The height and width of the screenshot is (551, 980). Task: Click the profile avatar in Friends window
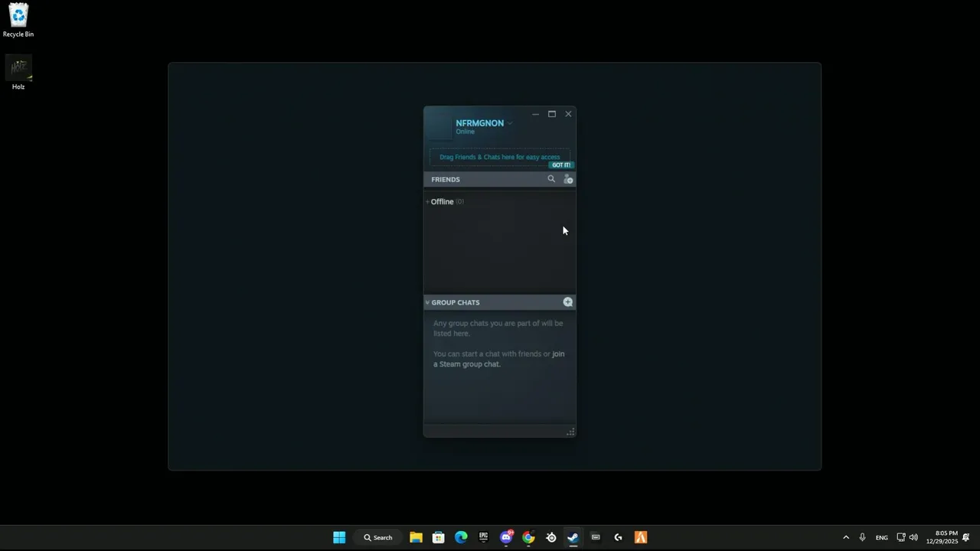[439, 126]
